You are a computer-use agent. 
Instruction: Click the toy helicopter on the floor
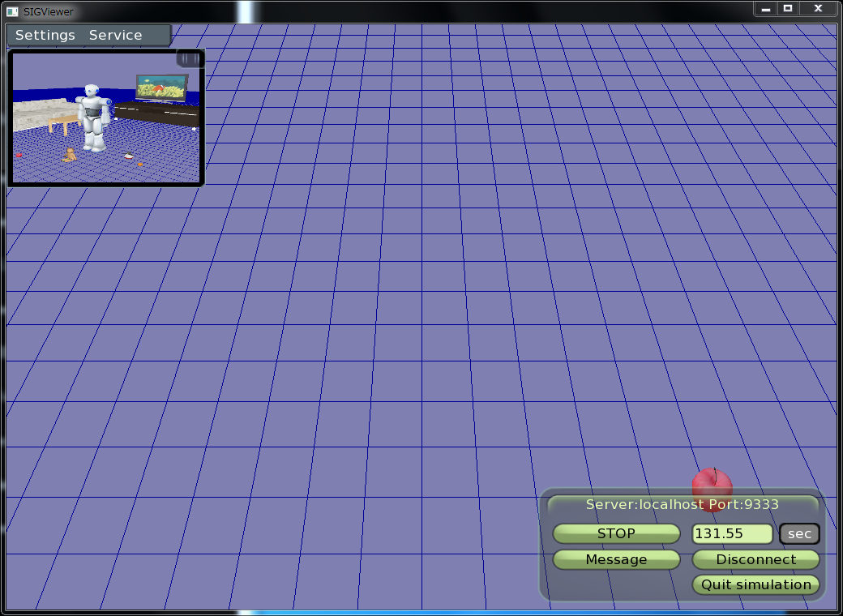[x=129, y=155]
